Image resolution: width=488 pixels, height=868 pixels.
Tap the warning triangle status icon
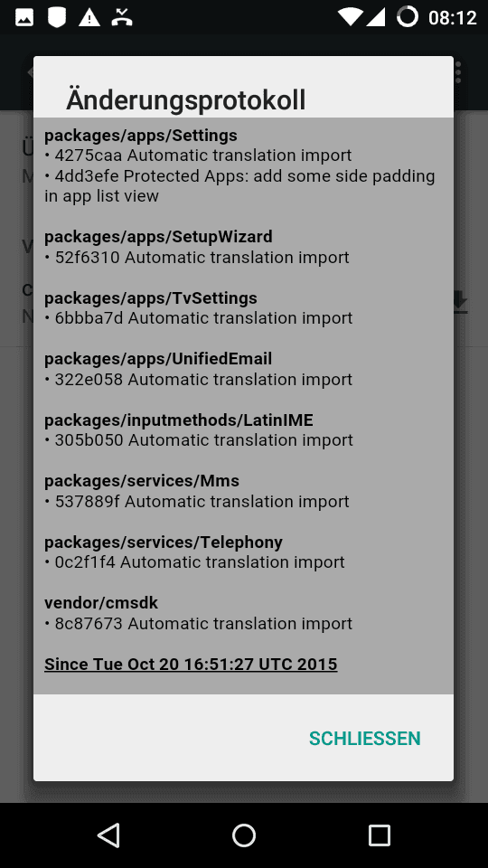point(89,18)
